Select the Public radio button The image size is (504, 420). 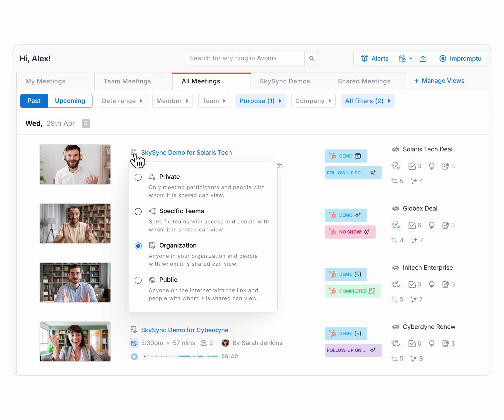click(138, 280)
